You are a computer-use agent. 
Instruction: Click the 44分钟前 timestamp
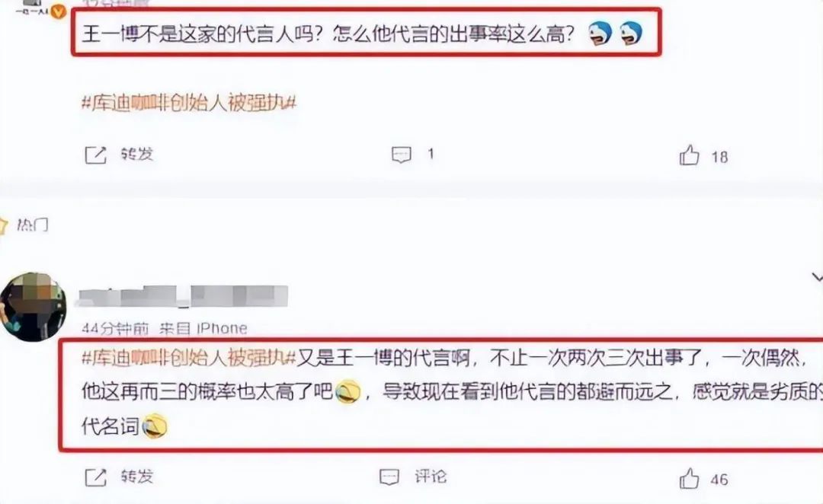(116, 329)
